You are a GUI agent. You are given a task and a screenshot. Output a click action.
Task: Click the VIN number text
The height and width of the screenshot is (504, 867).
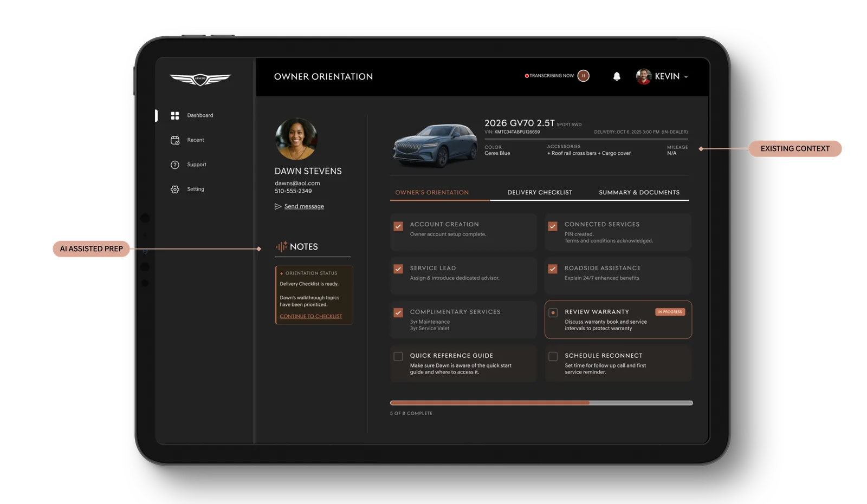coord(512,132)
